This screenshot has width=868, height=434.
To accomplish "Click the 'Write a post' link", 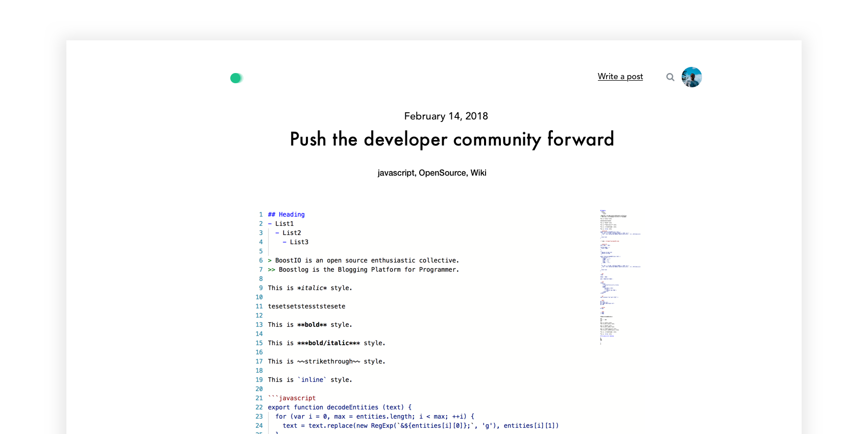I will pyautogui.click(x=620, y=77).
